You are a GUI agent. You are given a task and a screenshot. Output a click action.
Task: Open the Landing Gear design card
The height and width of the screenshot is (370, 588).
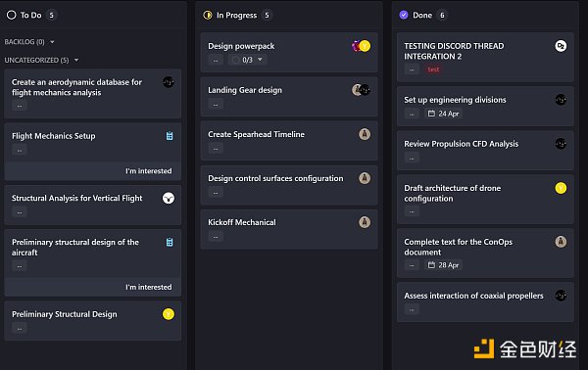click(289, 97)
